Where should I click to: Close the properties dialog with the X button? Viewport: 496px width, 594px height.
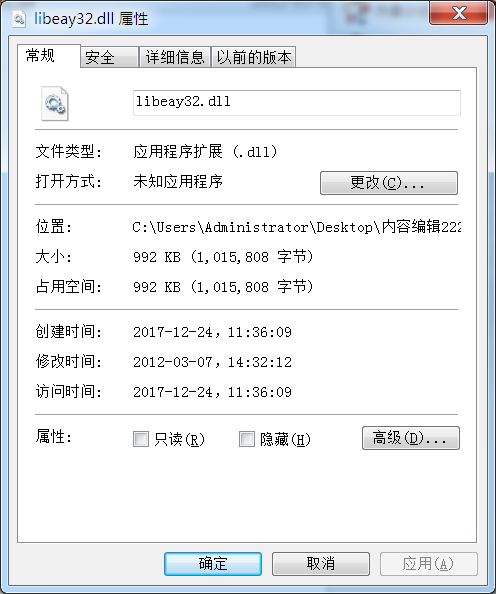[x=458, y=13]
